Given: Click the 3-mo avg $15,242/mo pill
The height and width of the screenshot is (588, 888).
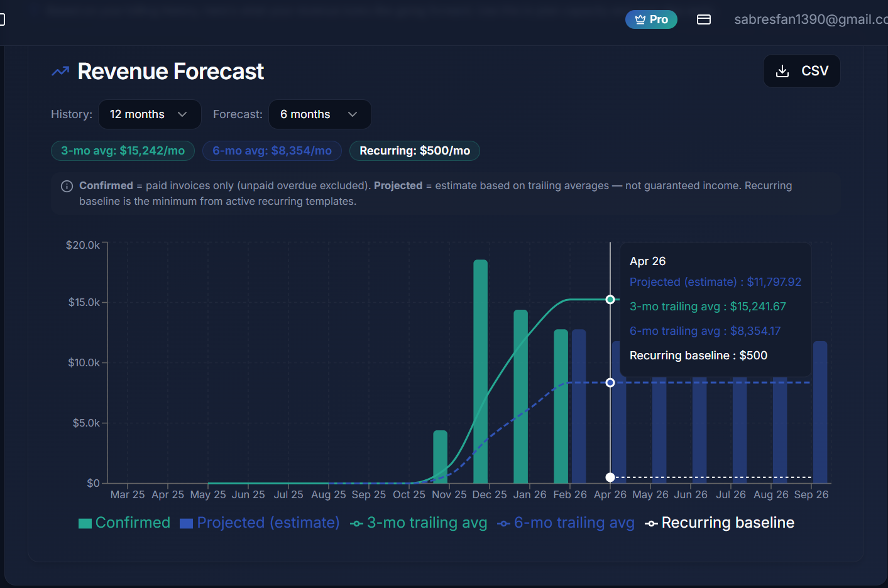Looking at the screenshot, I should click(123, 151).
